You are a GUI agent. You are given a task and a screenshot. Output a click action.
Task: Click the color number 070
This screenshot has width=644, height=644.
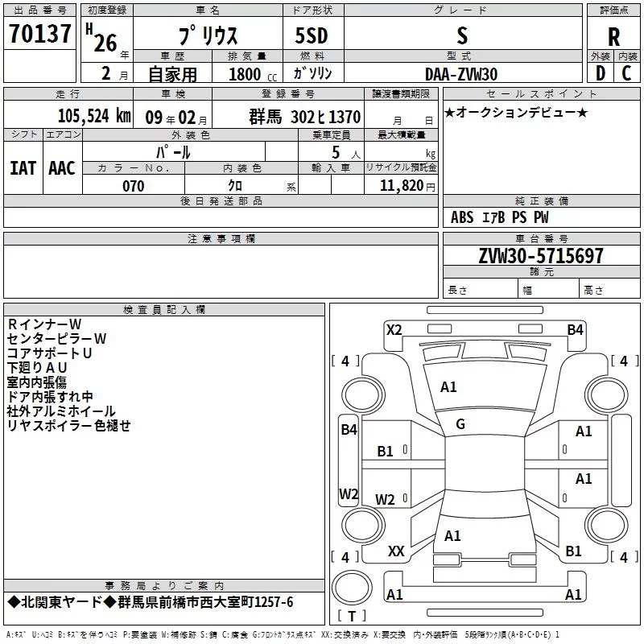[134, 186]
